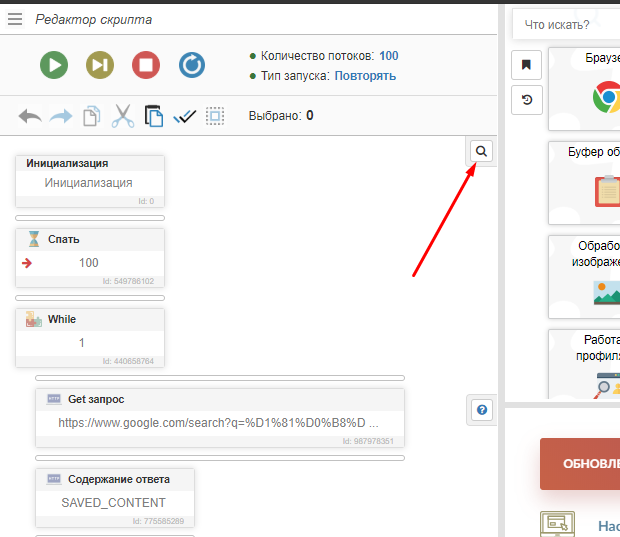Click the Повторять run type link
The height and width of the screenshot is (537, 620).
[365, 76]
